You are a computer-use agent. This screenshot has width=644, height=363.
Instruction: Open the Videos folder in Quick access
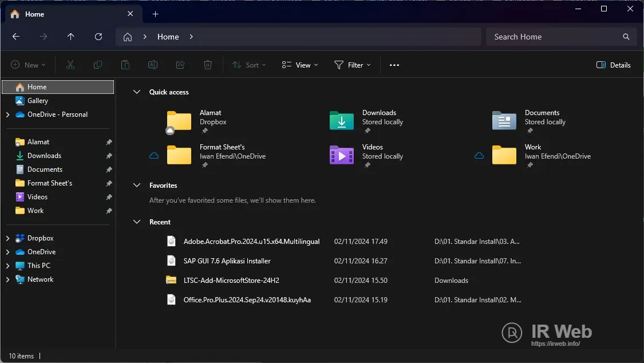[342, 156]
